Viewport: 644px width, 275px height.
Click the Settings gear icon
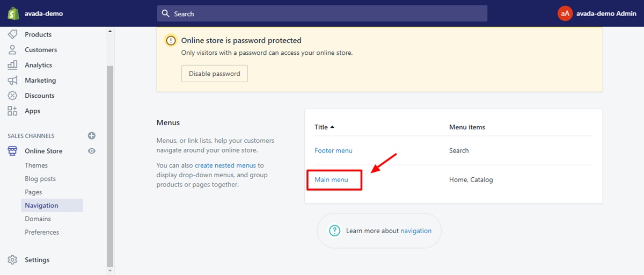12,260
